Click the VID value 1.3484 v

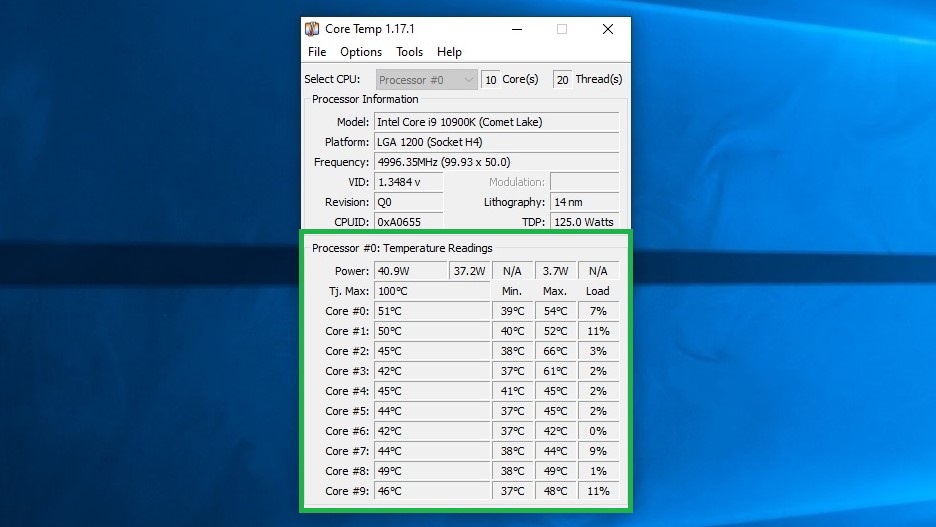[409, 182]
